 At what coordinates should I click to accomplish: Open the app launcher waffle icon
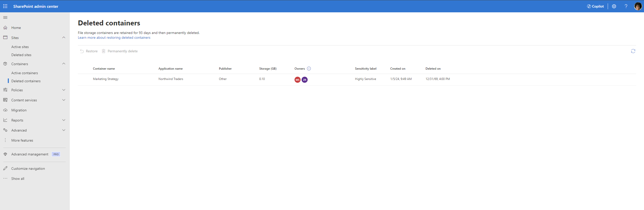coord(5,6)
